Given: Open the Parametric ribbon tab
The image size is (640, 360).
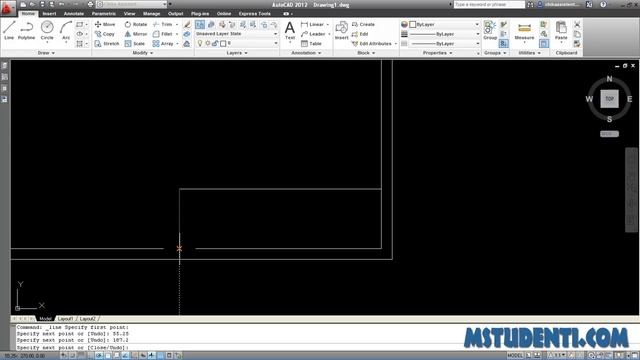Looking at the screenshot, I should pyautogui.click(x=104, y=13).
